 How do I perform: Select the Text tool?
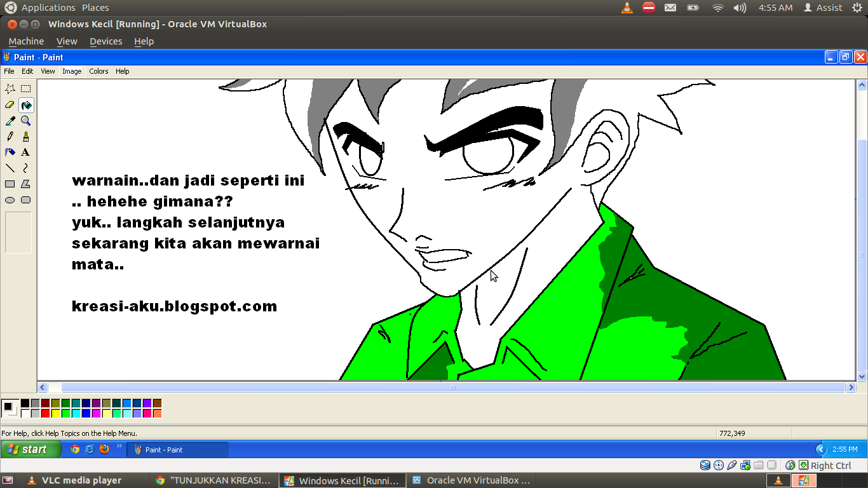click(25, 152)
